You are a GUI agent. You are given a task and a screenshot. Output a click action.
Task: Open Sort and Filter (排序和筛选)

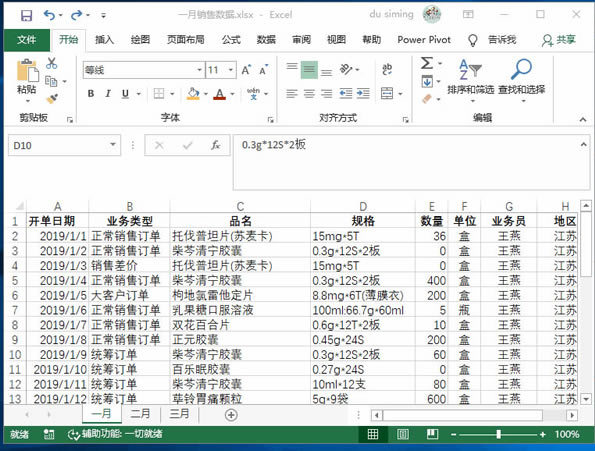coord(471,80)
